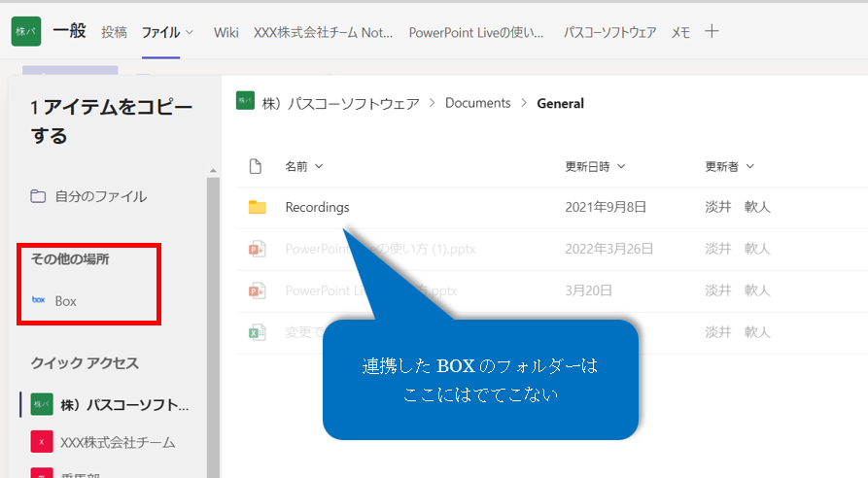Add a new tab with plus icon
This screenshot has height=478, width=868.
[712, 31]
